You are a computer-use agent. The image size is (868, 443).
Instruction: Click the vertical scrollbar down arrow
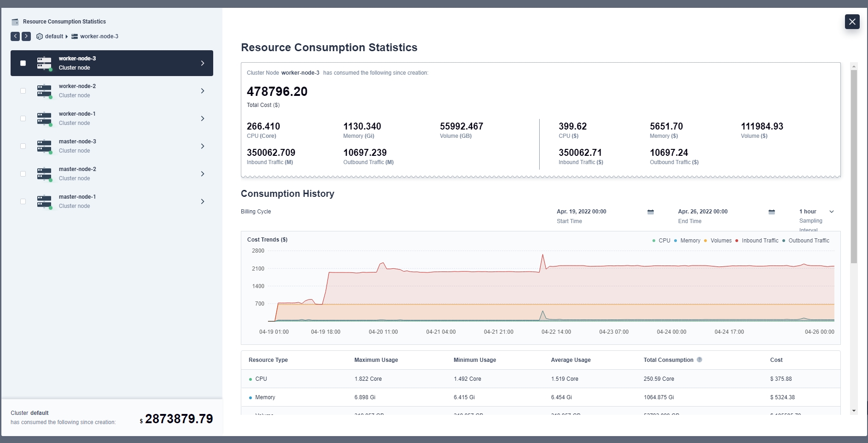(x=854, y=411)
